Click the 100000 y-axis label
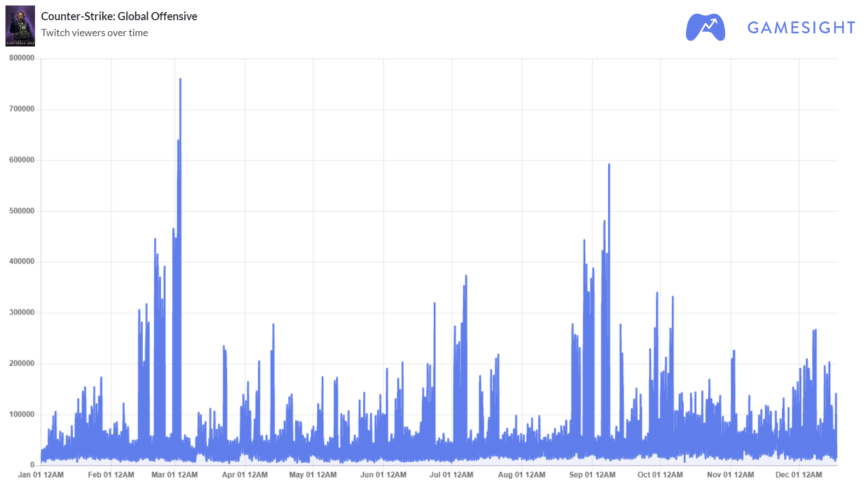Screen dimensions: 868x494 coord(22,414)
